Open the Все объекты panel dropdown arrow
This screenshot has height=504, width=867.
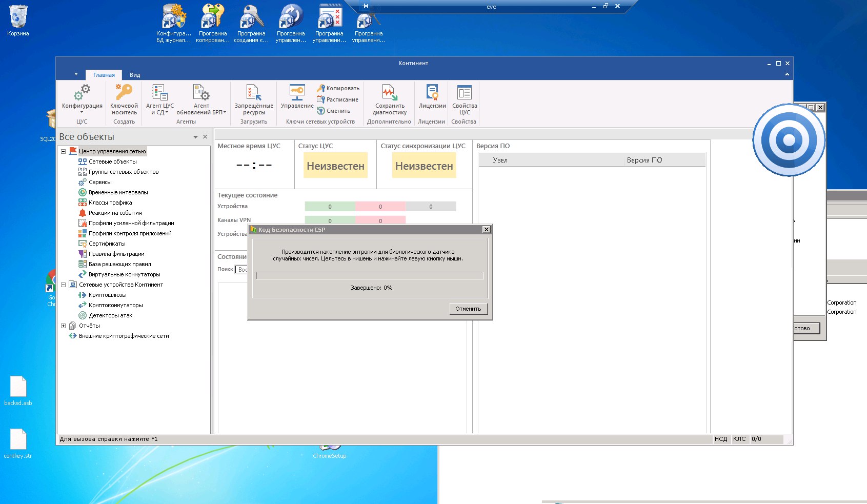(x=195, y=137)
